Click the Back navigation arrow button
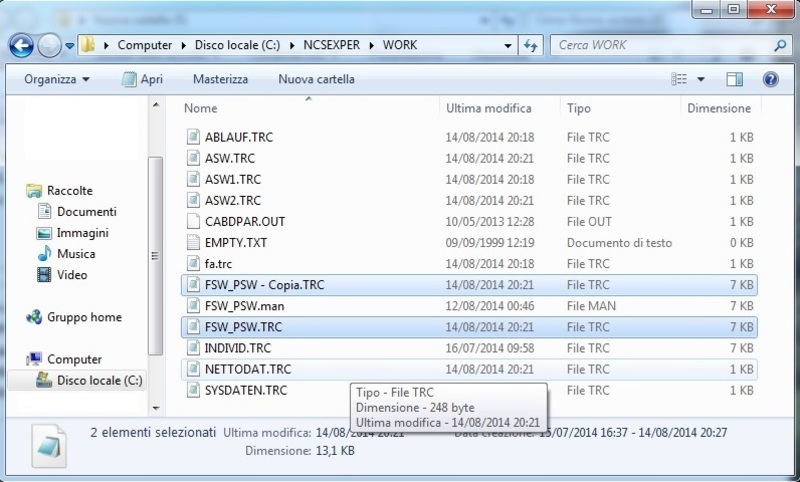 tap(22, 45)
